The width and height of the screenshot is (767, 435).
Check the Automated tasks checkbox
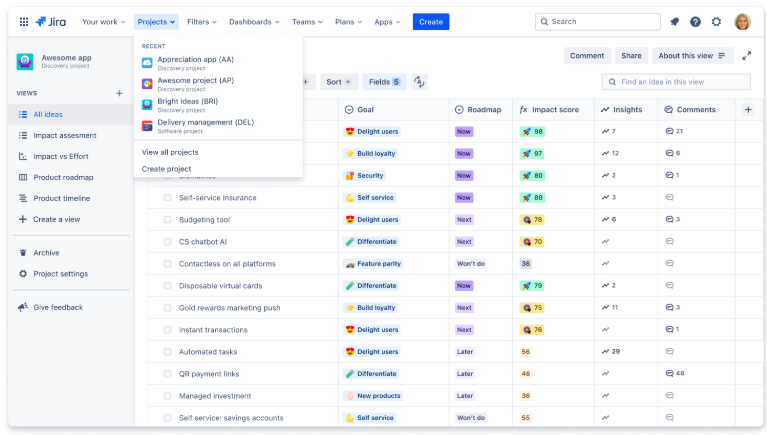tap(167, 352)
